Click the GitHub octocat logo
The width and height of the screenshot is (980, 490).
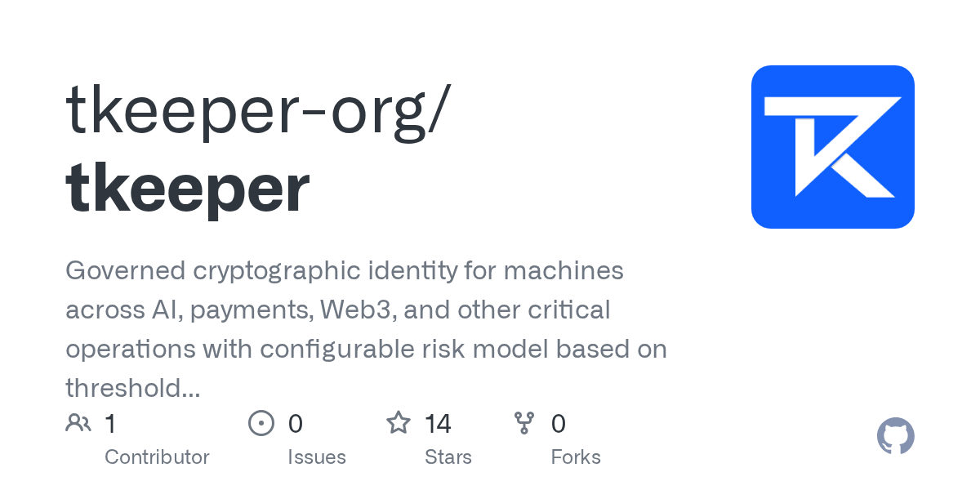[x=896, y=437]
